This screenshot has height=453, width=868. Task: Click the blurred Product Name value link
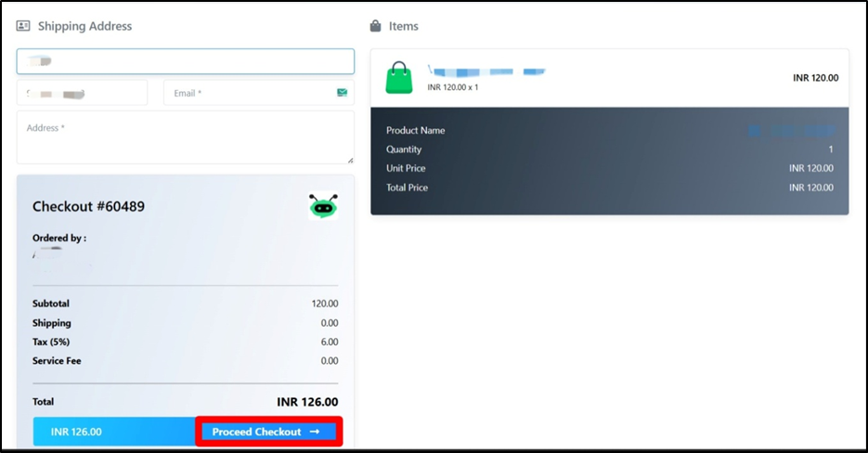click(x=791, y=131)
